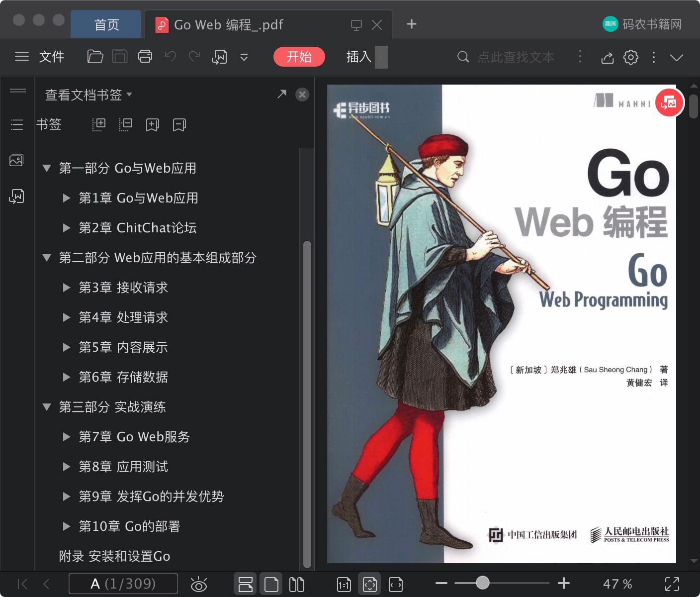The width and height of the screenshot is (700, 597).
Task: Click the print icon
Action: pyautogui.click(x=145, y=57)
